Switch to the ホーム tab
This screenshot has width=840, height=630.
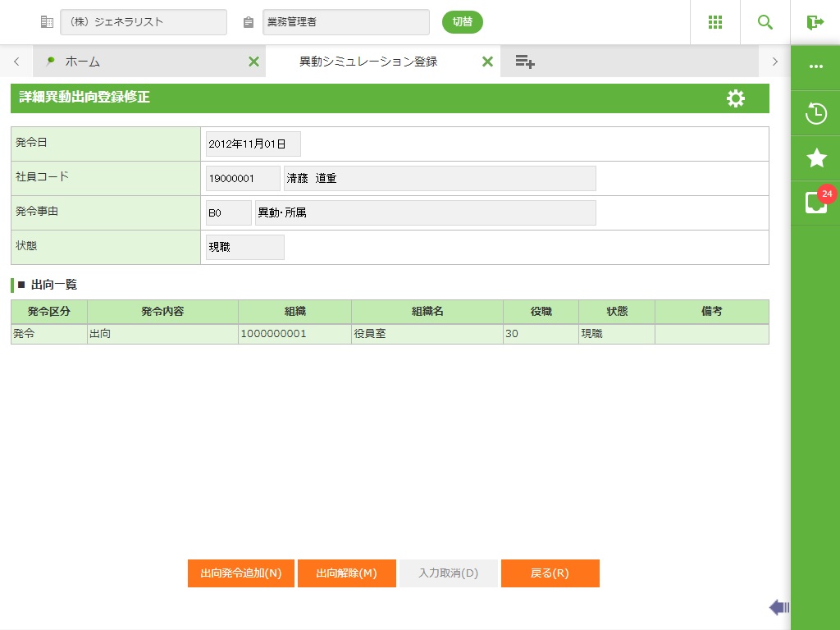coord(139,62)
